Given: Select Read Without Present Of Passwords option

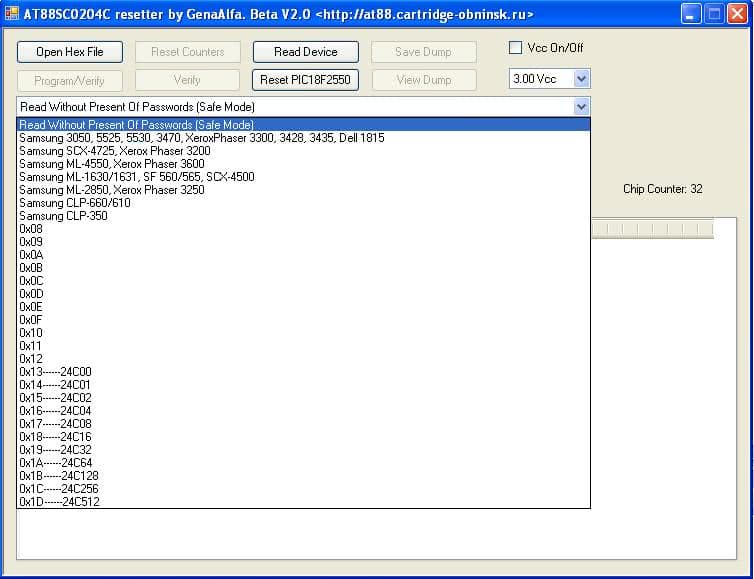Looking at the screenshot, I should (x=303, y=125).
